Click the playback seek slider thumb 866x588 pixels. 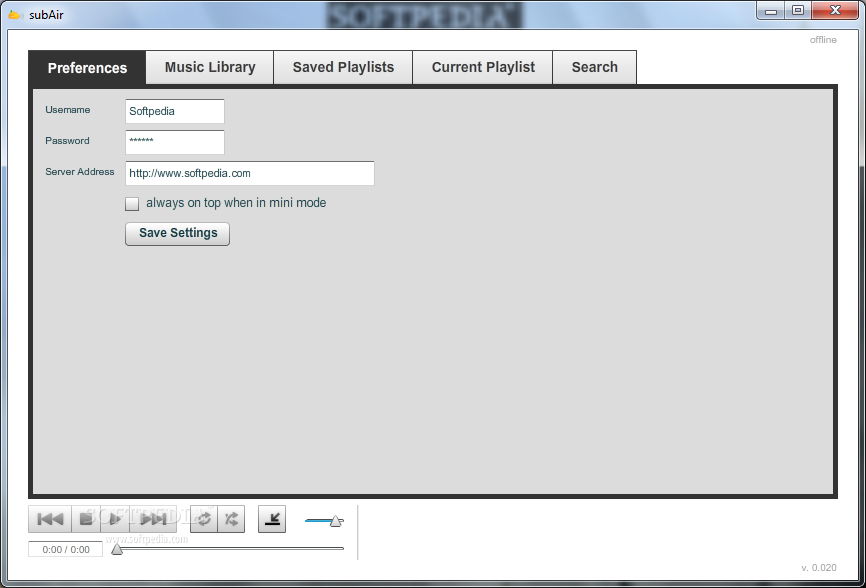tap(117, 549)
